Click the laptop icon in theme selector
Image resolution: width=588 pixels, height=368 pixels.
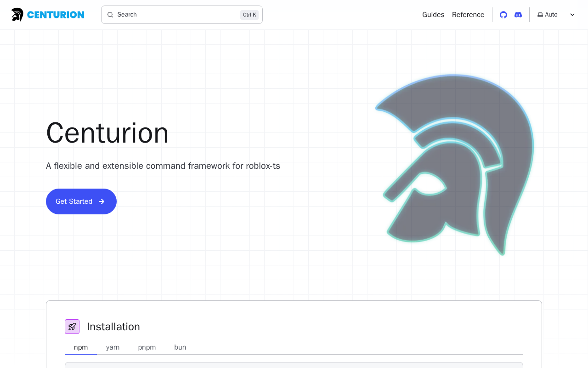540,15
